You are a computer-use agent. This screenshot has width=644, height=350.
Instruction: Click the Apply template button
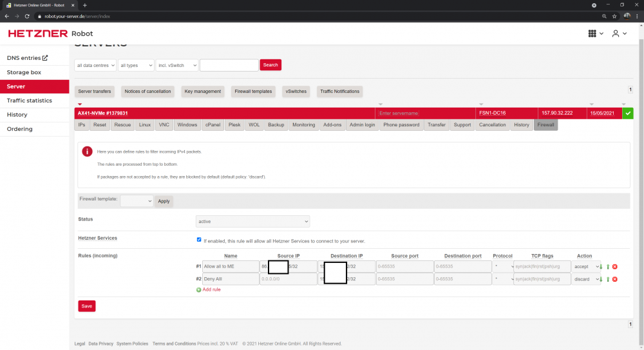click(x=164, y=201)
